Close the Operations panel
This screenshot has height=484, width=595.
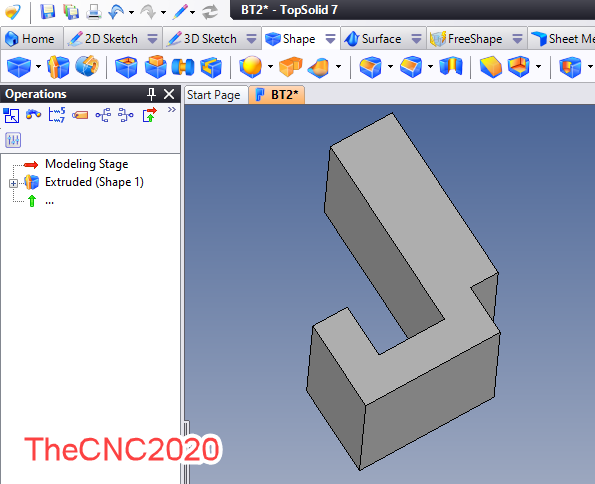(169, 94)
